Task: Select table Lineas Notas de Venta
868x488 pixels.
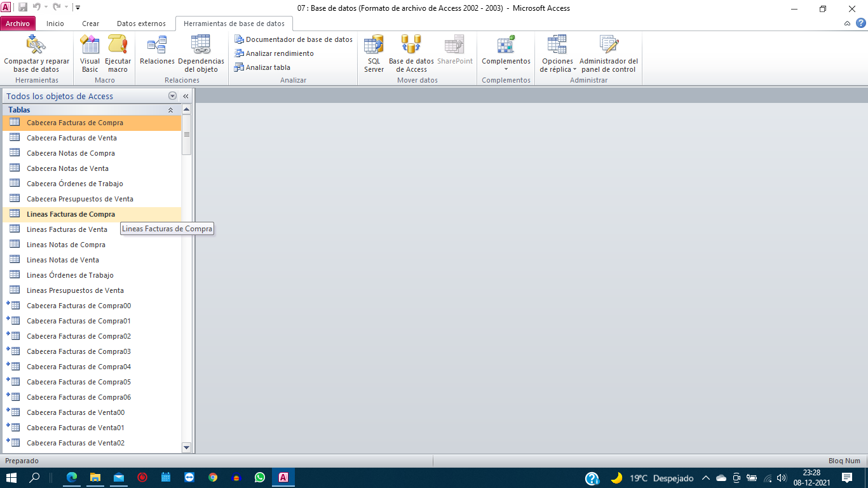Action: pos(92,260)
